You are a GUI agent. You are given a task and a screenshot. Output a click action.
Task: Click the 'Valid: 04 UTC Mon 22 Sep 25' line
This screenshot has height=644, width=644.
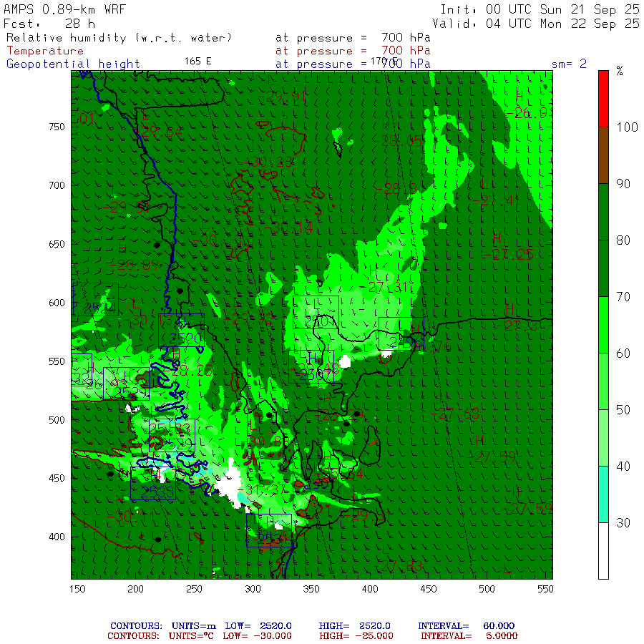coord(535,24)
